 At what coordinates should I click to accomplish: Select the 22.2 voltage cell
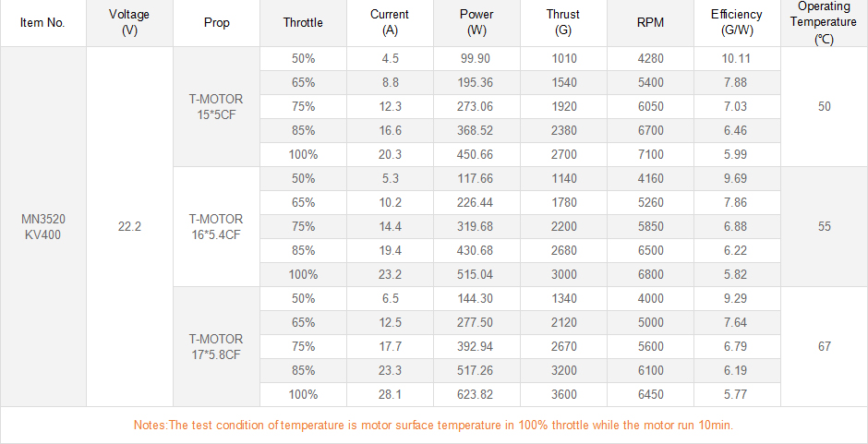pyautogui.click(x=129, y=226)
